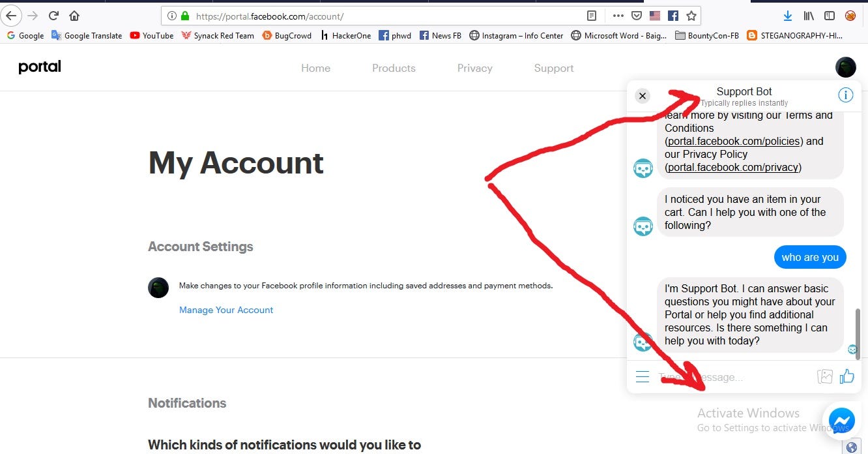Click the green padlock security icon
The height and width of the screenshot is (454, 868).
click(186, 16)
